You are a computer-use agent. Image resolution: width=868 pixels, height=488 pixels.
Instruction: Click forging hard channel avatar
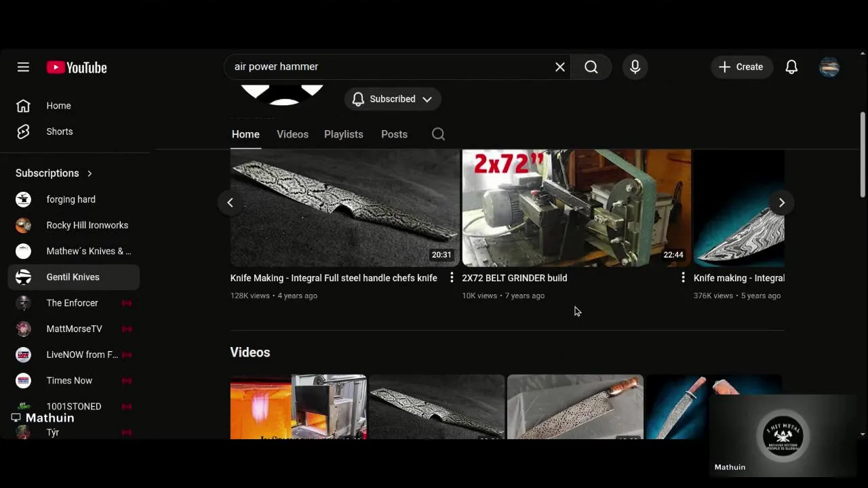pos(23,199)
